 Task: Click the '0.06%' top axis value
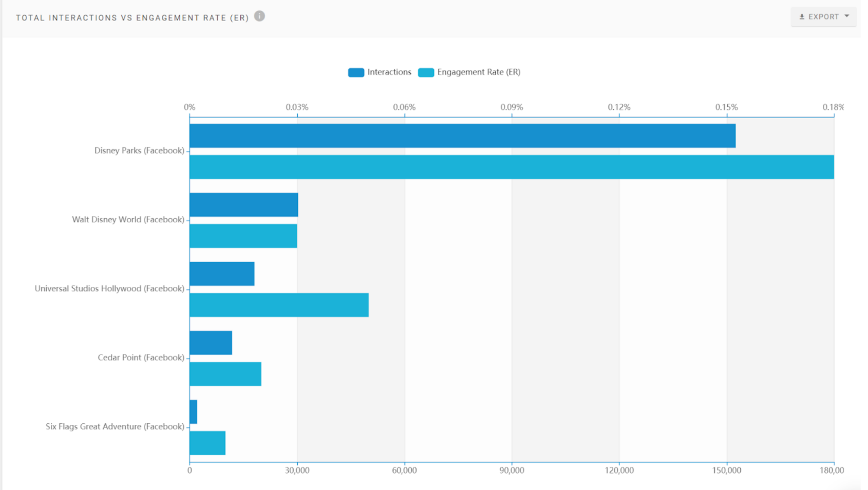coord(404,107)
